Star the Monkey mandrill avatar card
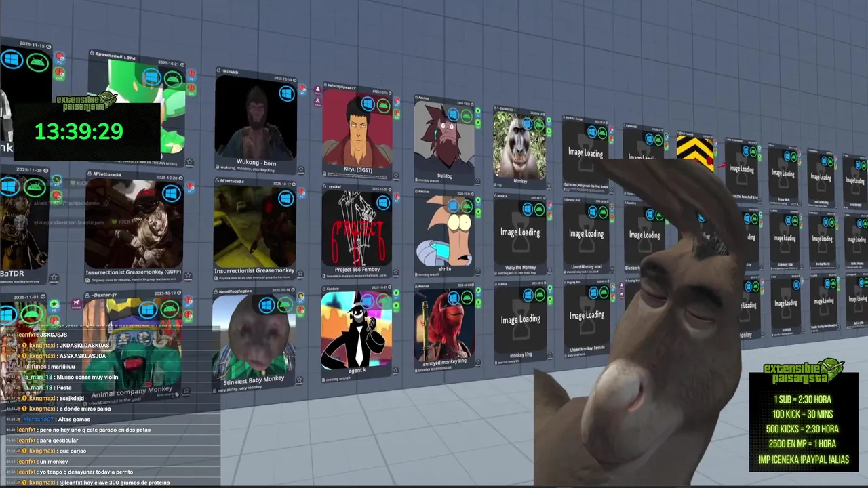 coord(549,184)
